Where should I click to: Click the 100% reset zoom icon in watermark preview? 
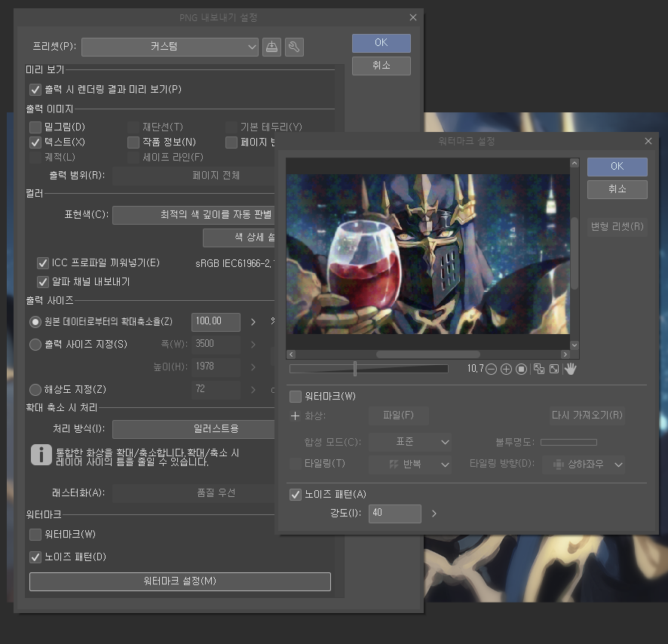(x=521, y=369)
